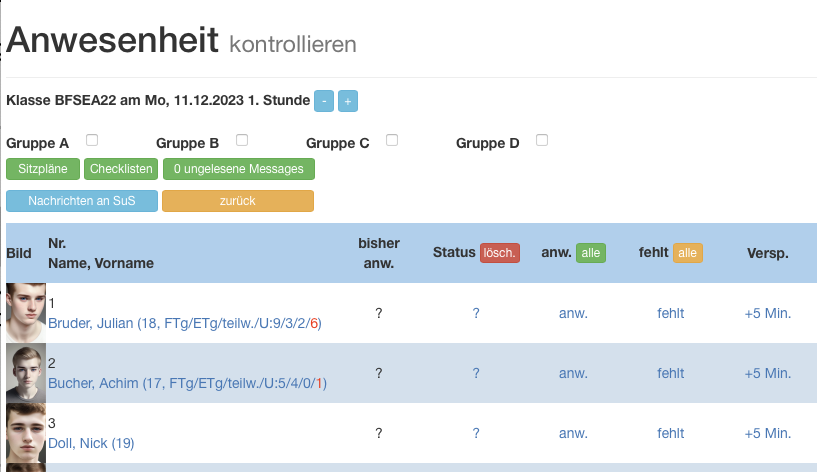
Task: Go back with the zurück button
Action: (238, 201)
